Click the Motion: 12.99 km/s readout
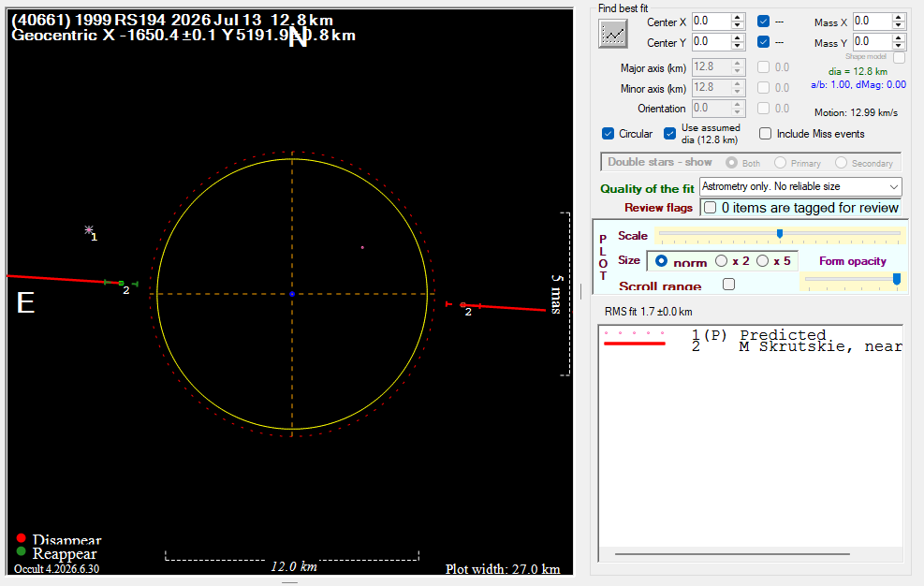This screenshot has width=924, height=586. coord(856,112)
